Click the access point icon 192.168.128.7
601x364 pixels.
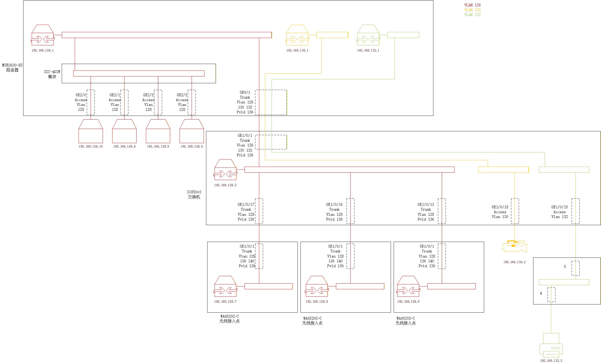[x=225, y=286]
